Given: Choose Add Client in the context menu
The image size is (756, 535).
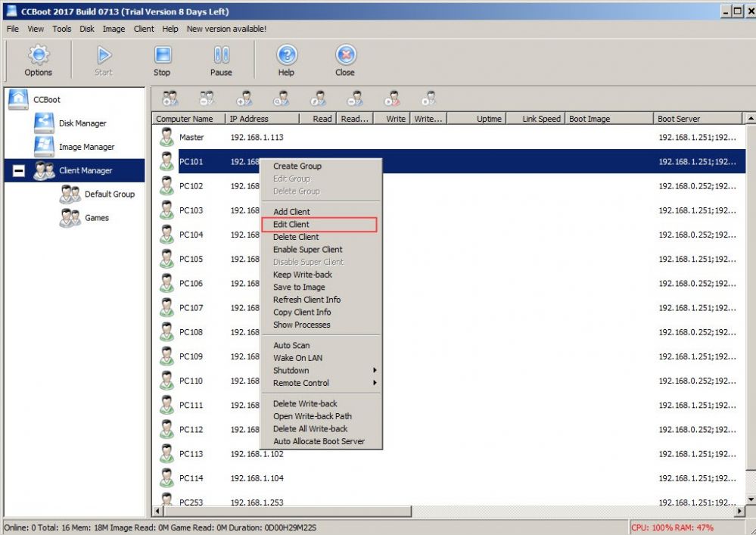Looking at the screenshot, I should click(x=321, y=212).
